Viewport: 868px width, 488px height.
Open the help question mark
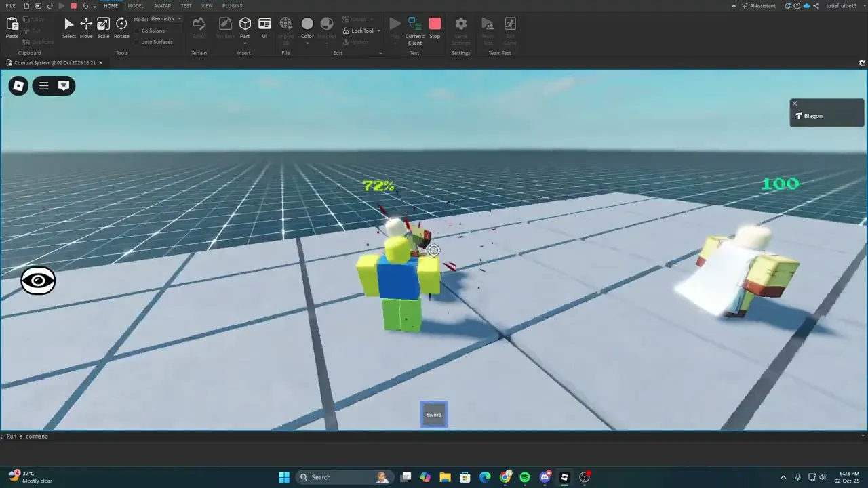797,6
